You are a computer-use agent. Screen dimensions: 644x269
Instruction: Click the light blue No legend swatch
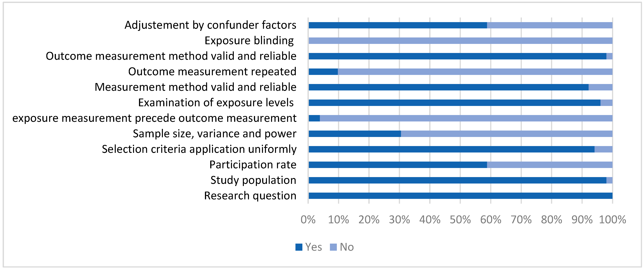coord(333,247)
